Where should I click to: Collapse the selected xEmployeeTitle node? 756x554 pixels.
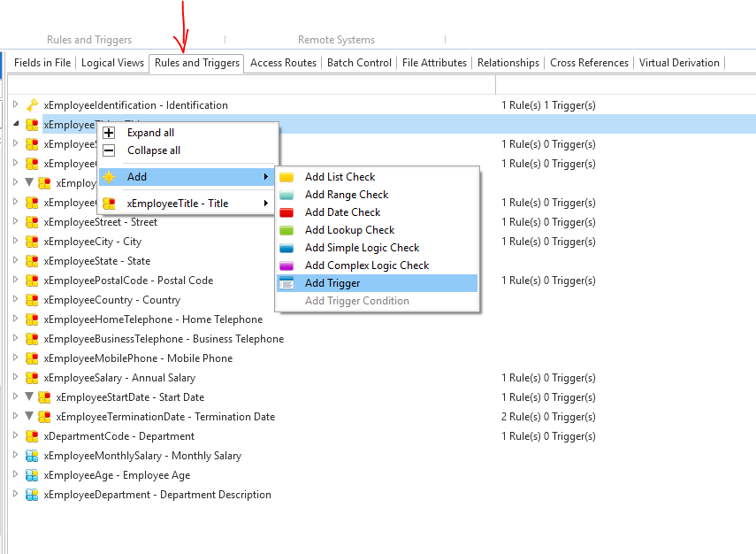[15, 124]
